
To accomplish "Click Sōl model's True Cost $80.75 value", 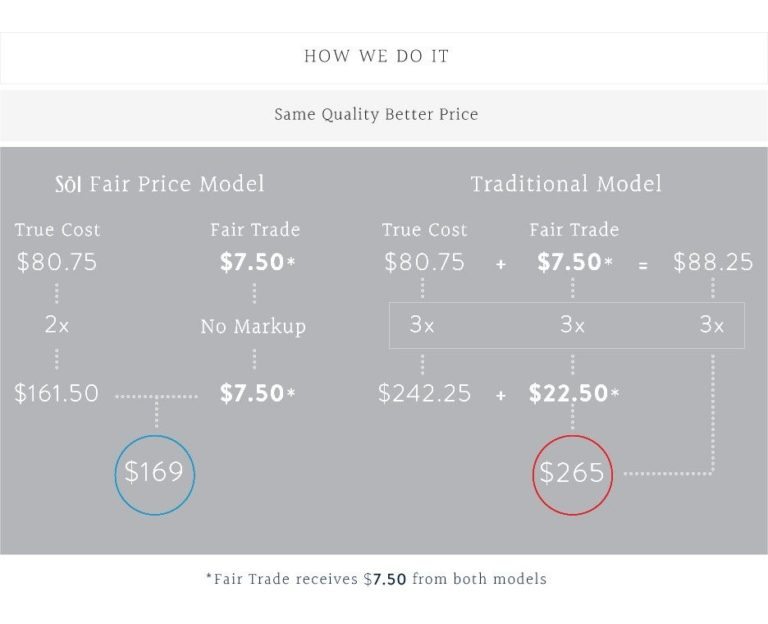I will pos(57,262).
